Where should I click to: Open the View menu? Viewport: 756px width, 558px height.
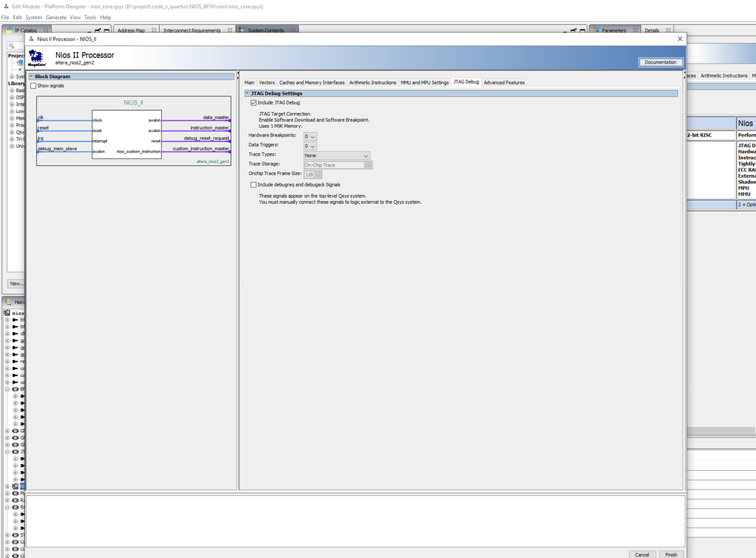[75, 17]
